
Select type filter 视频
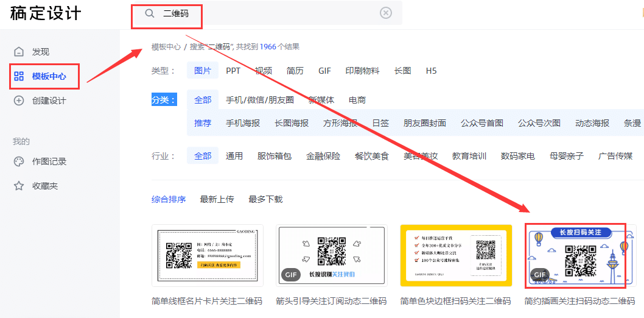(x=264, y=71)
